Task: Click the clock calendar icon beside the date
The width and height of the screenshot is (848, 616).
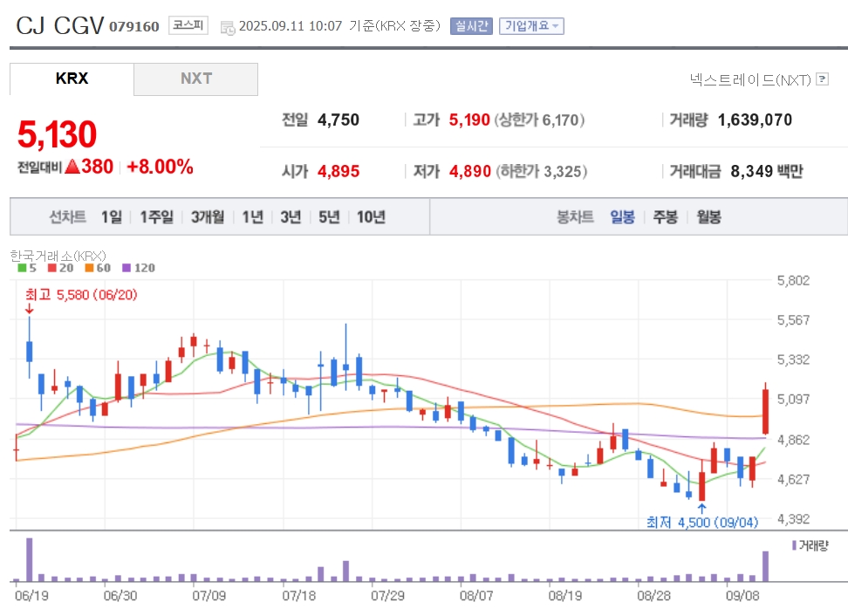Action: pos(228,28)
